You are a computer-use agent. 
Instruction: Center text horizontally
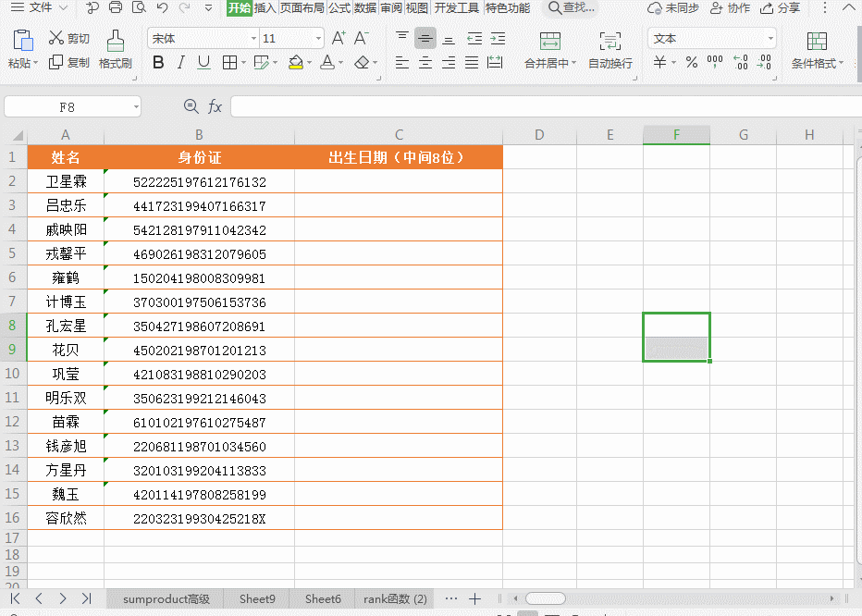pyautogui.click(x=425, y=63)
